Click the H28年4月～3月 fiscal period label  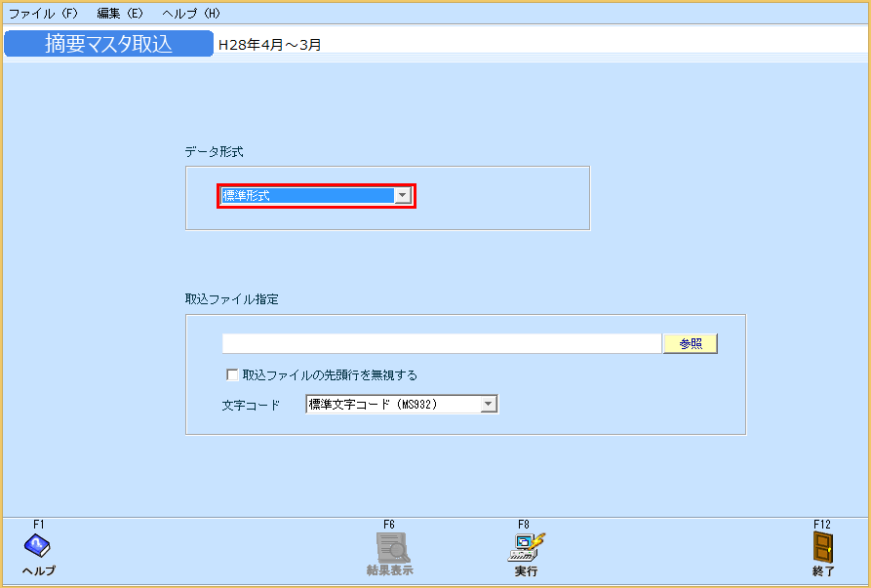point(268,43)
